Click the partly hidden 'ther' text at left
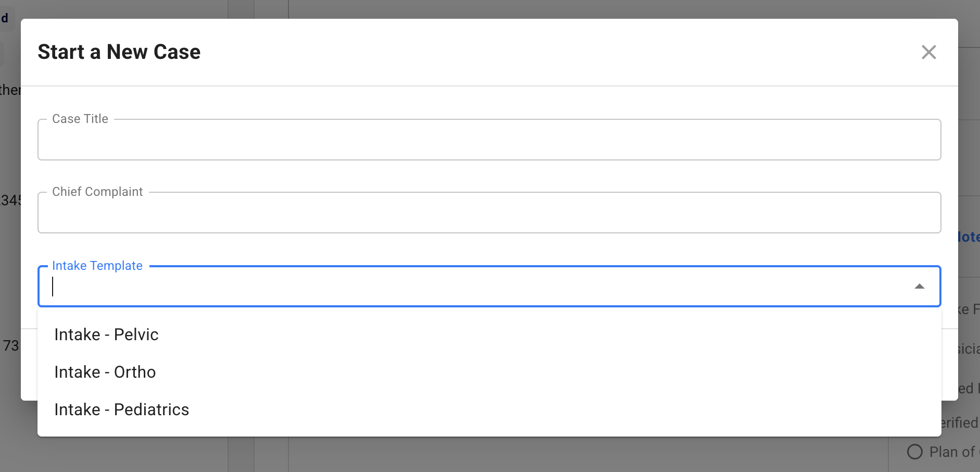Viewport: 980px width, 472px height. (10, 90)
